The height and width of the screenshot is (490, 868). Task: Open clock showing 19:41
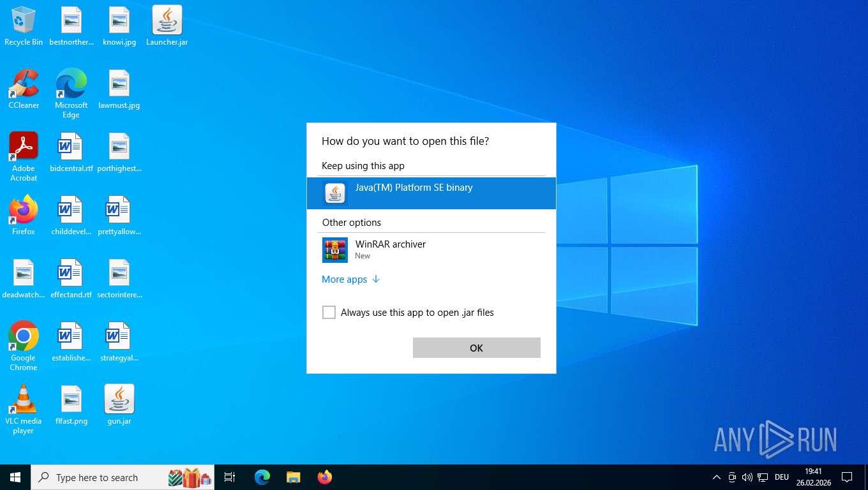pyautogui.click(x=813, y=477)
